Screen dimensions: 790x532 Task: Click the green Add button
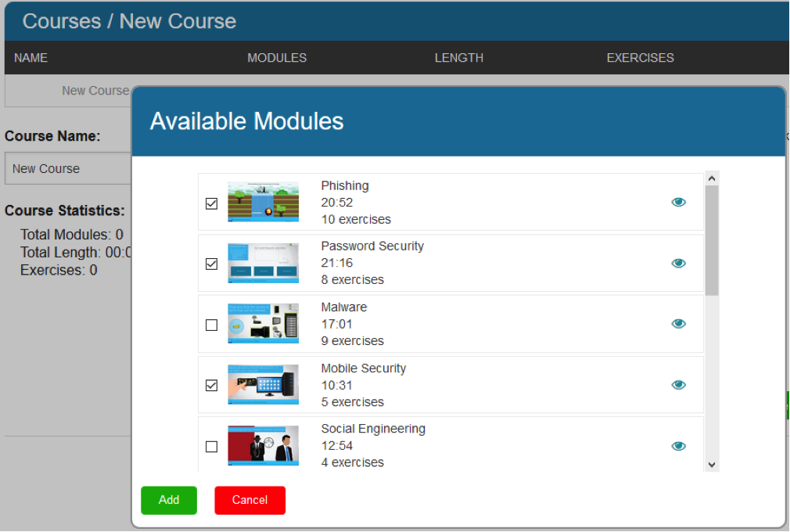click(x=169, y=500)
